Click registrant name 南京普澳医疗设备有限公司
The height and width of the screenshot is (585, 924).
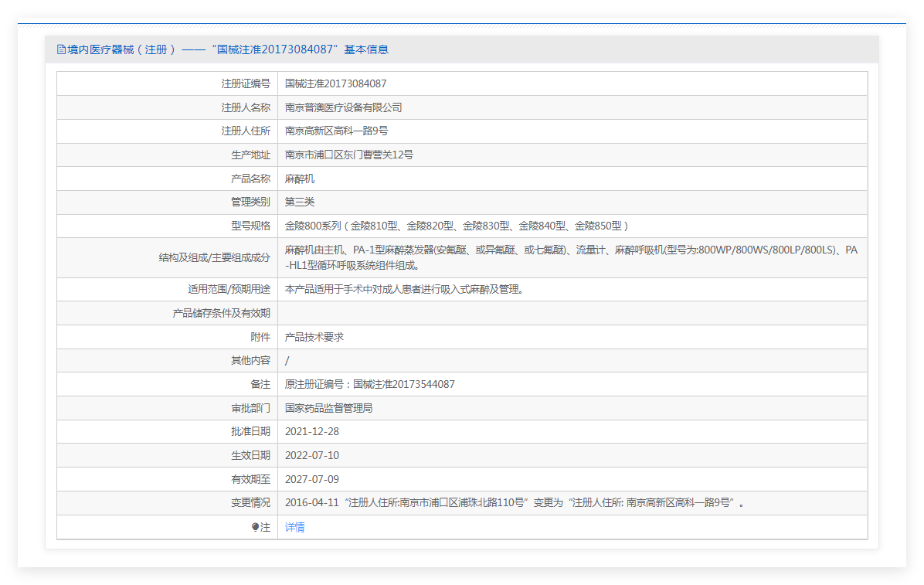344,107
